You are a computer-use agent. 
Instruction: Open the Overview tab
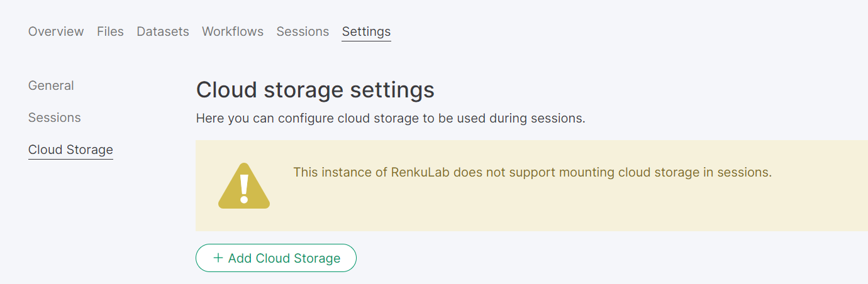click(56, 31)
